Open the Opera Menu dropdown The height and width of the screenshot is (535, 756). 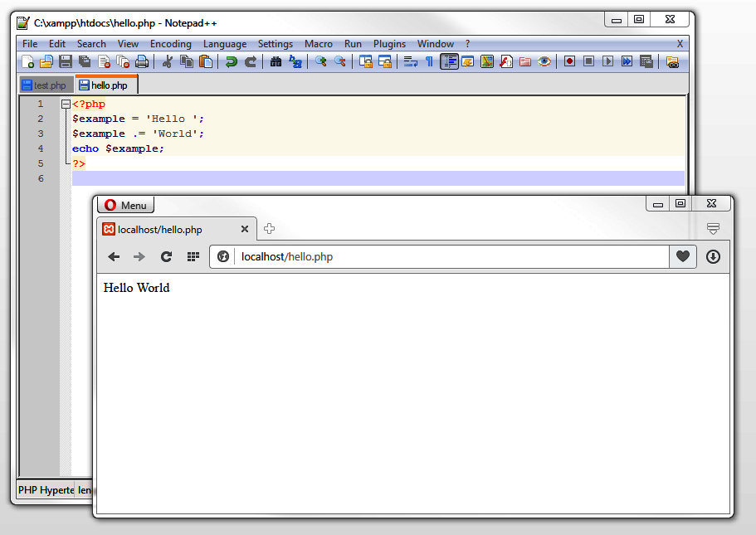point(125,204)
